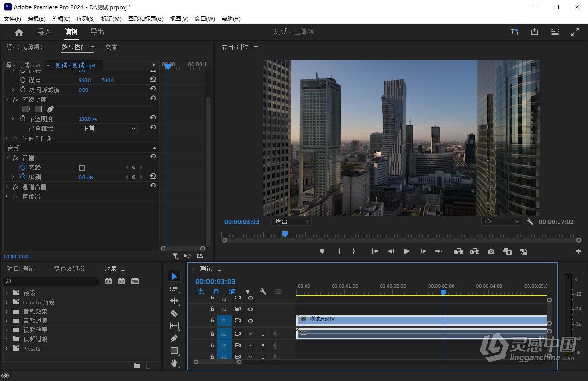Image resolution: width=588 pixels, height=381 pixels.
Task: Expand the Lumetri 预设 folder
Action: 6,302
